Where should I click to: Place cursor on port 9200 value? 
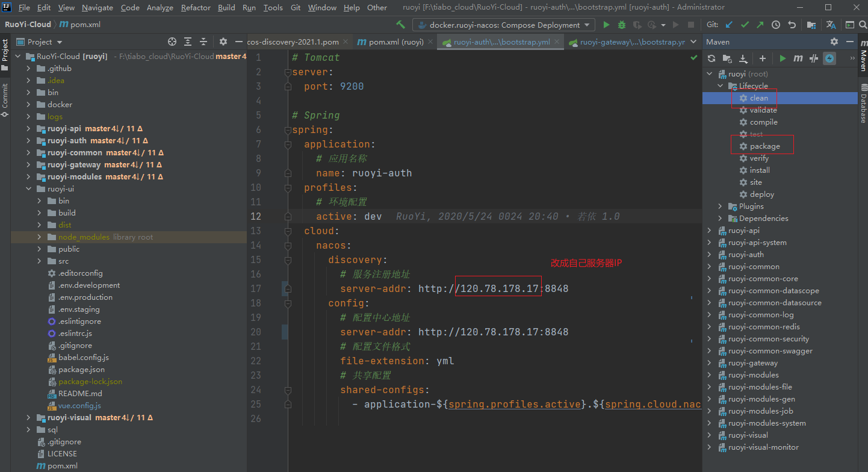(352, 86)
